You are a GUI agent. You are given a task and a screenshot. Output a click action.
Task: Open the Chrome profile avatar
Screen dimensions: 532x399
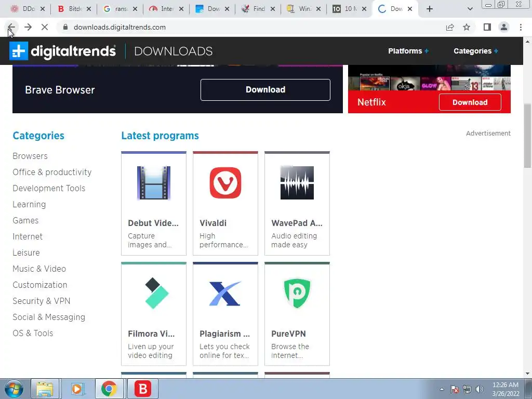[504, 27]
